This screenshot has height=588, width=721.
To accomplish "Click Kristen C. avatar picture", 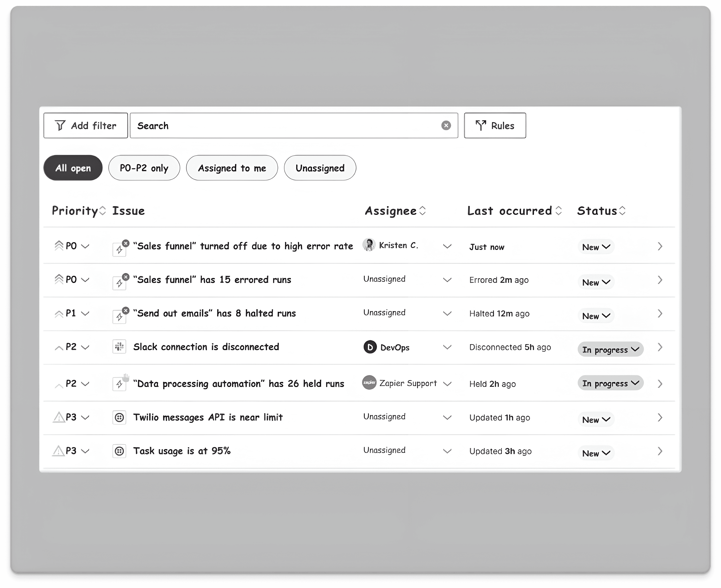I will (369, 245).
